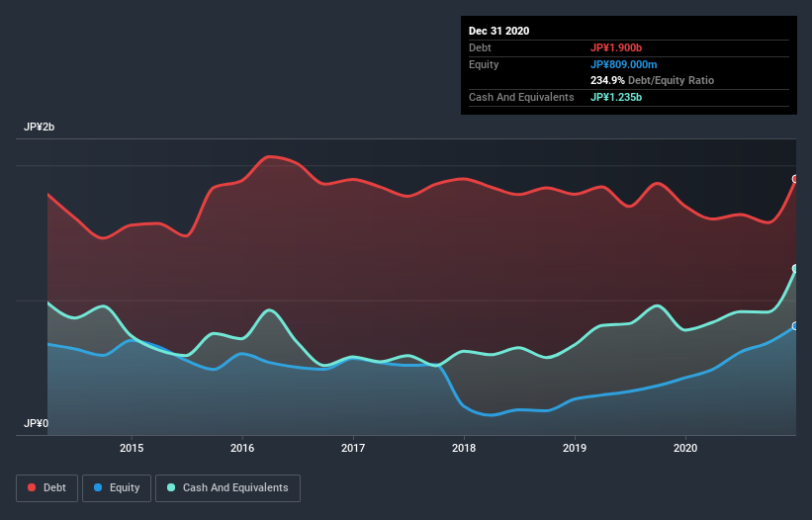Click the 2018 x-axis label
The image size is (812, 520).
coord(464,448)
